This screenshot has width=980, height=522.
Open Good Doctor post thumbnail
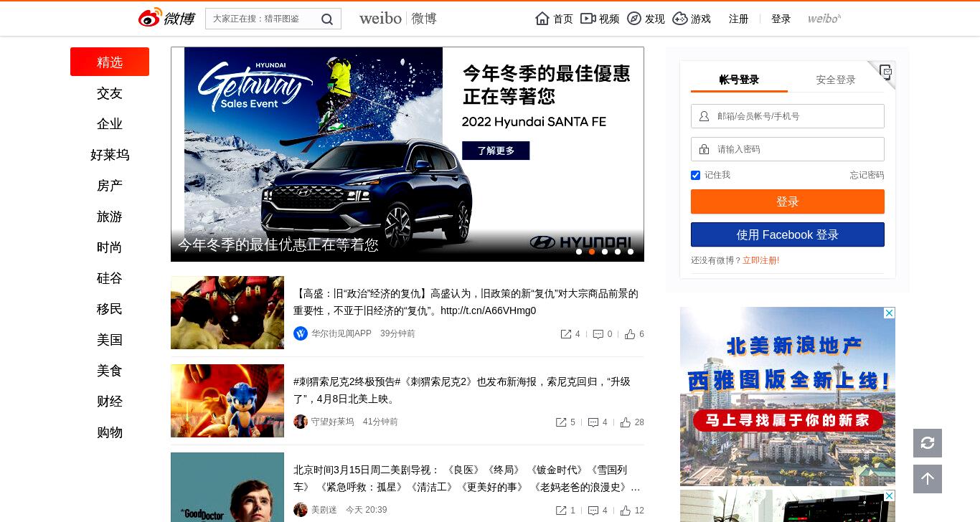click(x=227, y=488)
